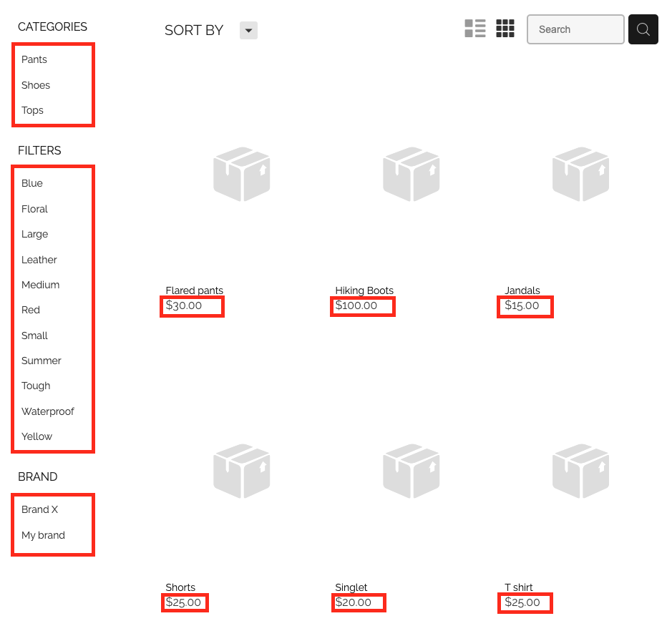Filter by My brand

pyautogui.click(x=43, y=535)
